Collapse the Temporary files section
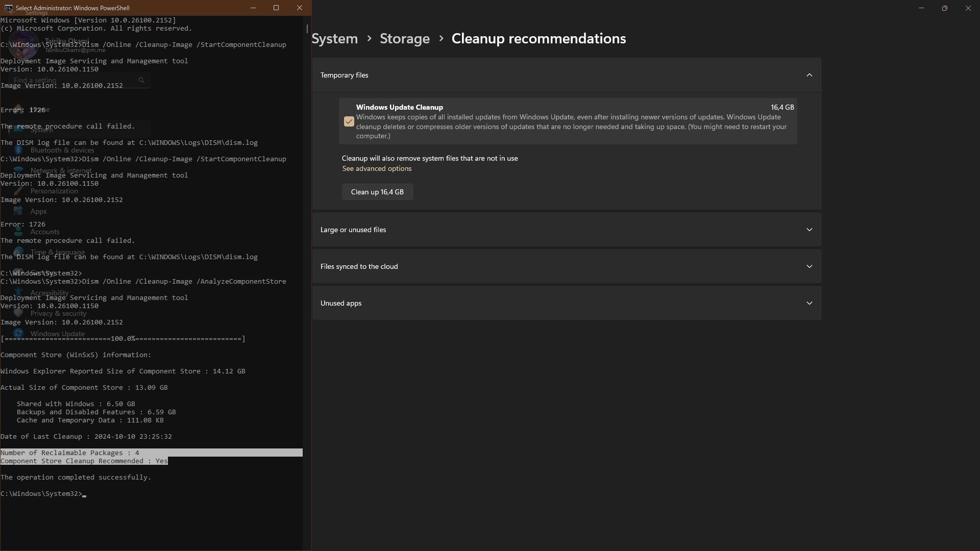 click(810, 75)
